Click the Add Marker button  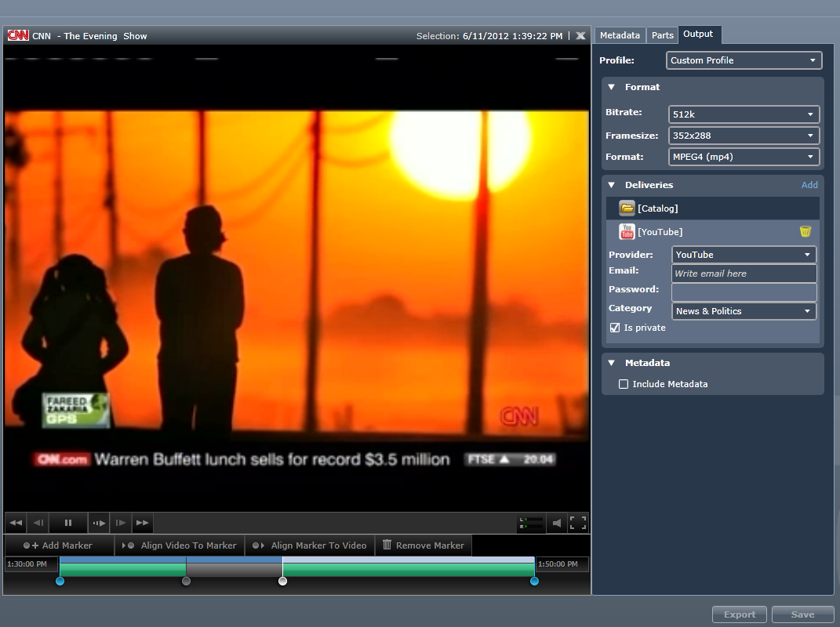(x=58, y=545)
